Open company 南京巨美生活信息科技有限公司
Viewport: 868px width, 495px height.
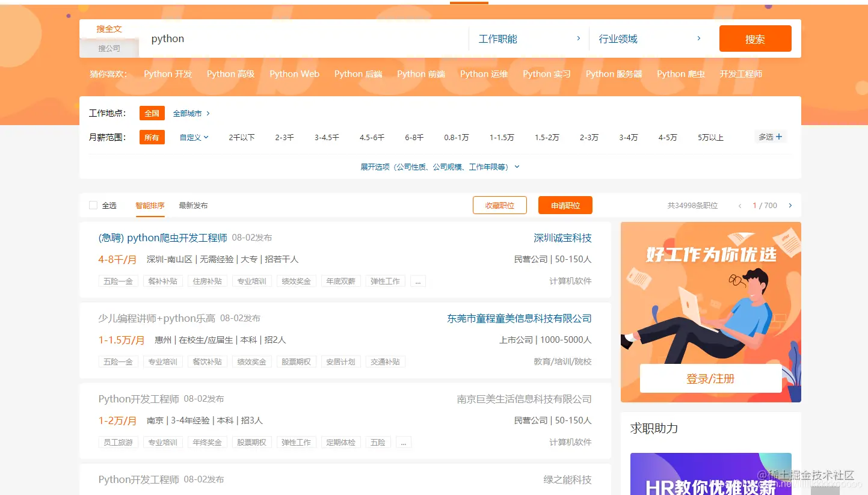click(x=524, y=399)
